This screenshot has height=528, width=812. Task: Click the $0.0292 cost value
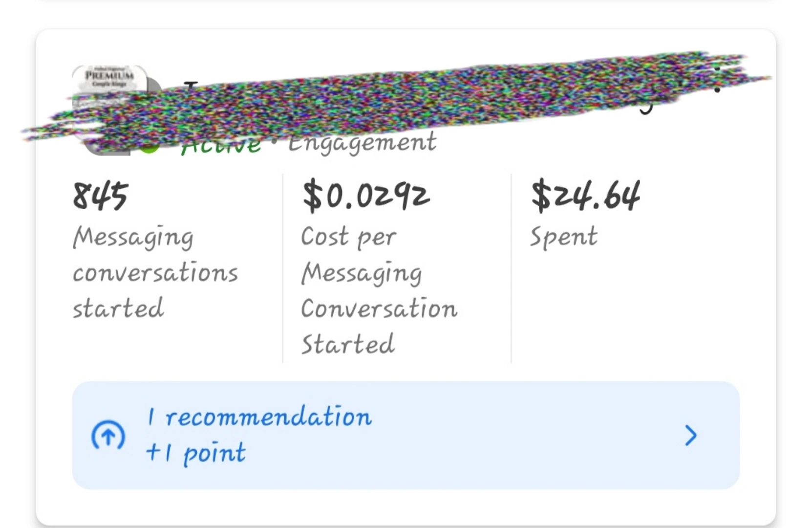pyautogui.click(x=366, y=196)
